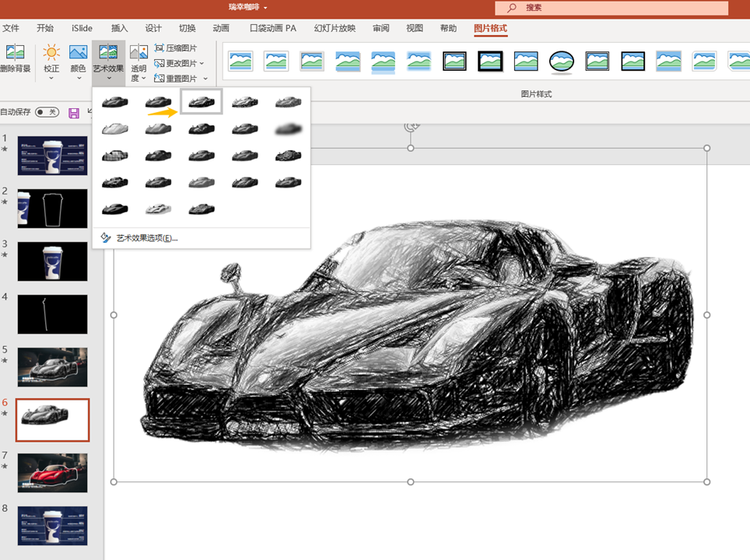Switch to the 插入 tab

click(120, 28)
